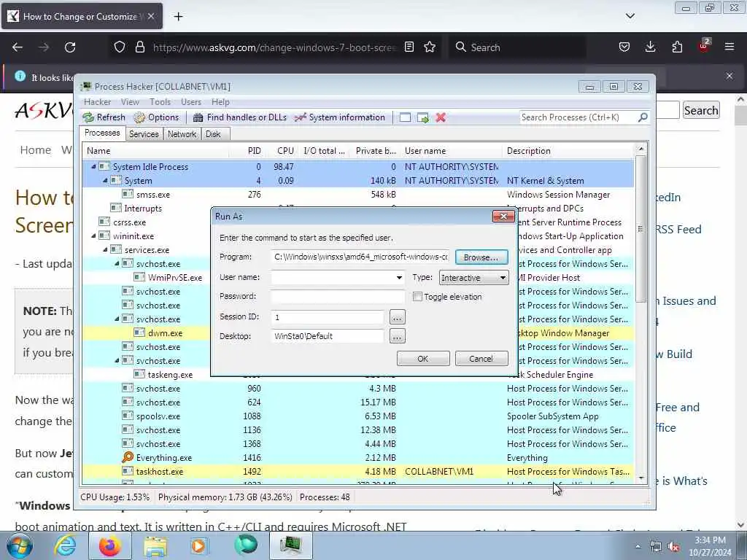Screen dimensions: 747x560
Task: Collapse the wininit.exe tree node
Action: [x=93, y=236]
